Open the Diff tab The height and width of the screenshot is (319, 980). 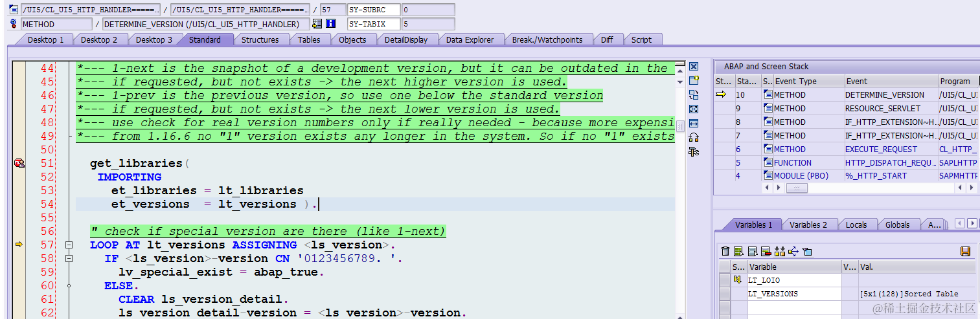coord(607,40)
